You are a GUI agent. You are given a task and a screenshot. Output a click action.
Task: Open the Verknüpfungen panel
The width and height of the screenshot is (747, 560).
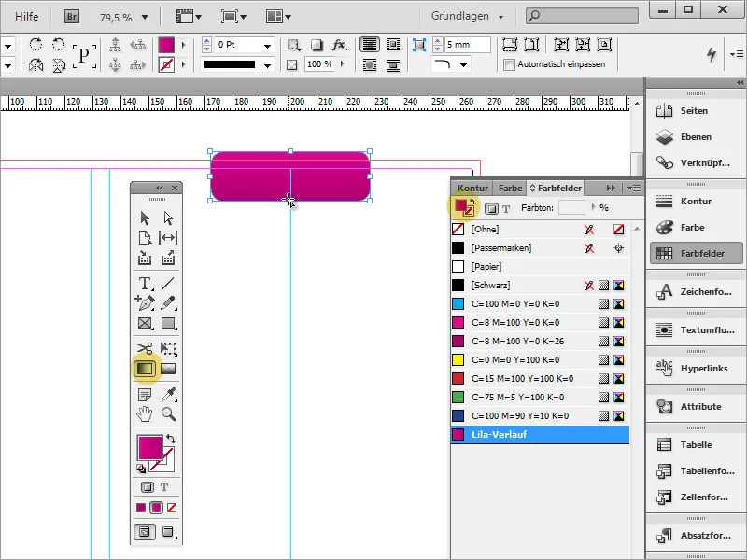695,163
